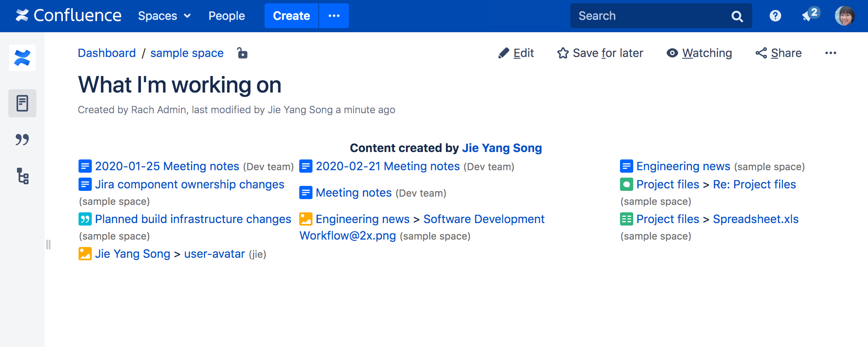Click the Create button
The image size is (868, 347).
[x=291, y=16]
